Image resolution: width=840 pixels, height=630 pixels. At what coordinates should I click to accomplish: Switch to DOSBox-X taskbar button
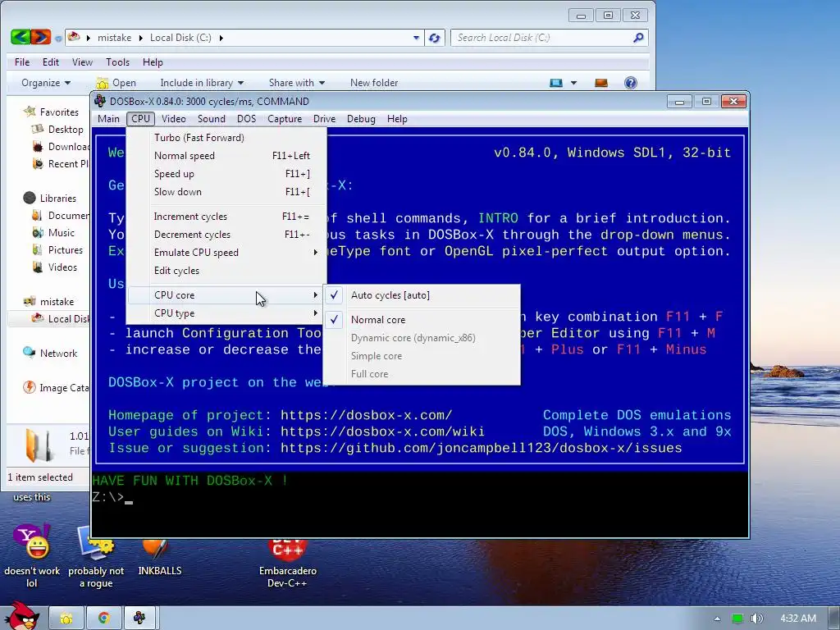[x=139, y=619]
